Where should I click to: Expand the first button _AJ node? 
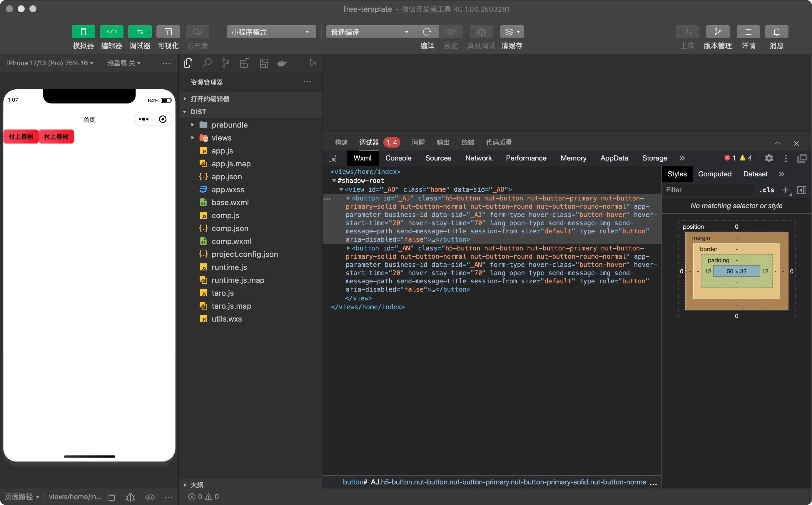pos(348,198)
